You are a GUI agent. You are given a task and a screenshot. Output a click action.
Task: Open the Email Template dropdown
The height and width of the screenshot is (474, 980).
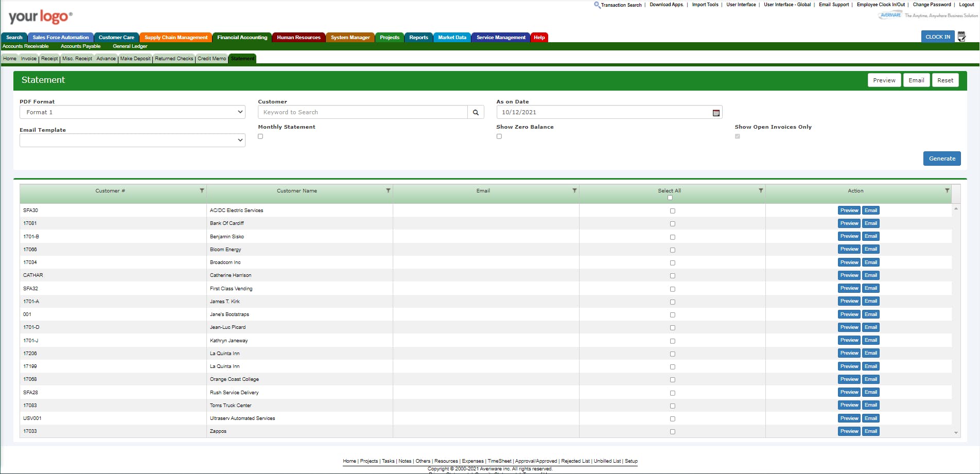point(132,140)
